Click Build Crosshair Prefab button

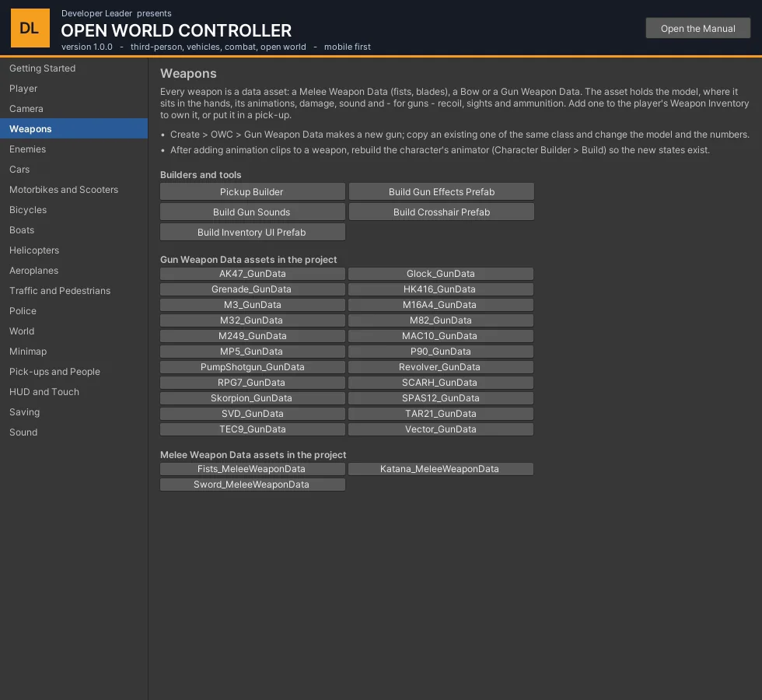[x=442, y=212]
